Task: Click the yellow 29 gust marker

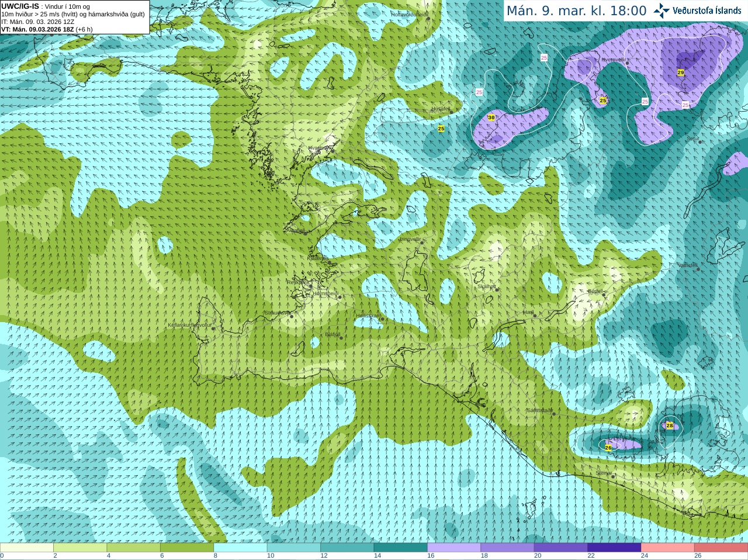Action: pyautogui.click(x=680, y=72)
